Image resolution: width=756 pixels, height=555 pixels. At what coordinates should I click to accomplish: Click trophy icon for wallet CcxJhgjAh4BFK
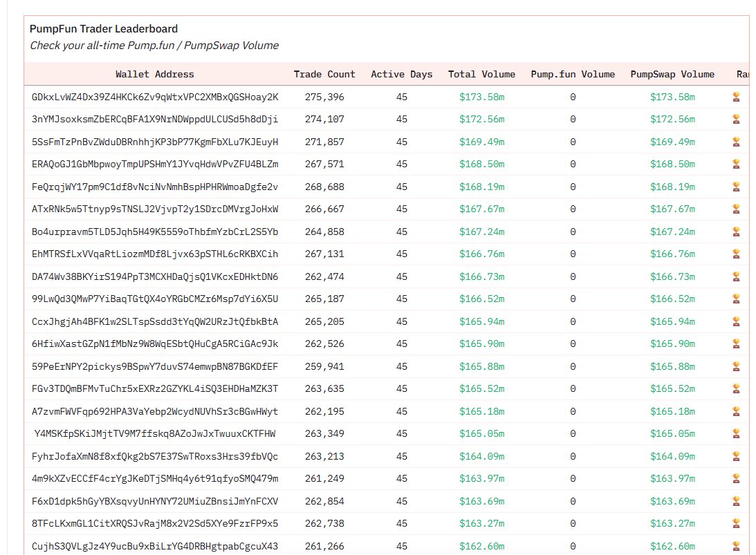click(x=736, y=321)
